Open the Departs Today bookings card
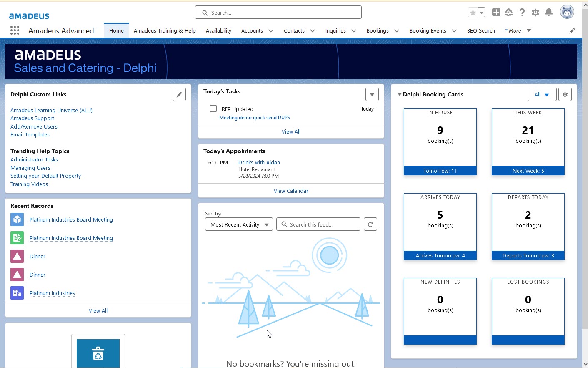Screen dimensions: 588x368 point(528,227)
